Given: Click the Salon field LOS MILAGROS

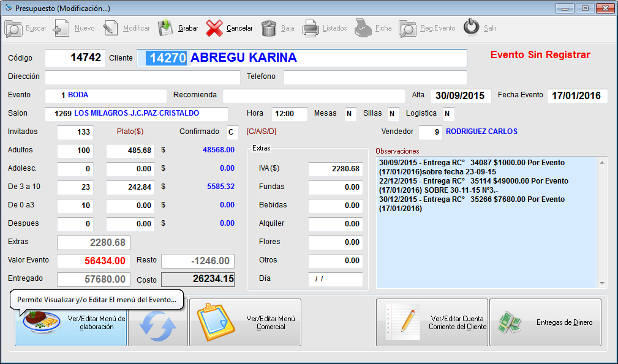Looking at the screenshot, I should pyautogui.click(x=137, y=114).
